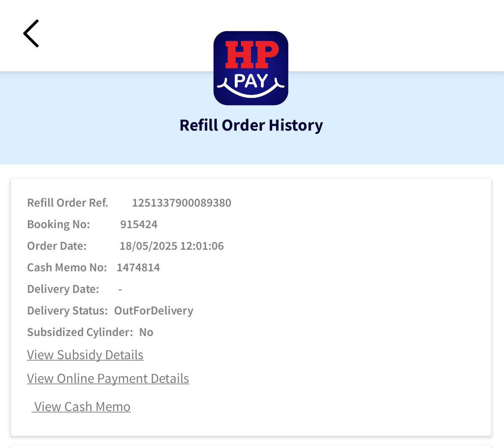504x448 pixels.
Task: Select the Subsidized Cylinder: label
Action: (x=80, y=332)
